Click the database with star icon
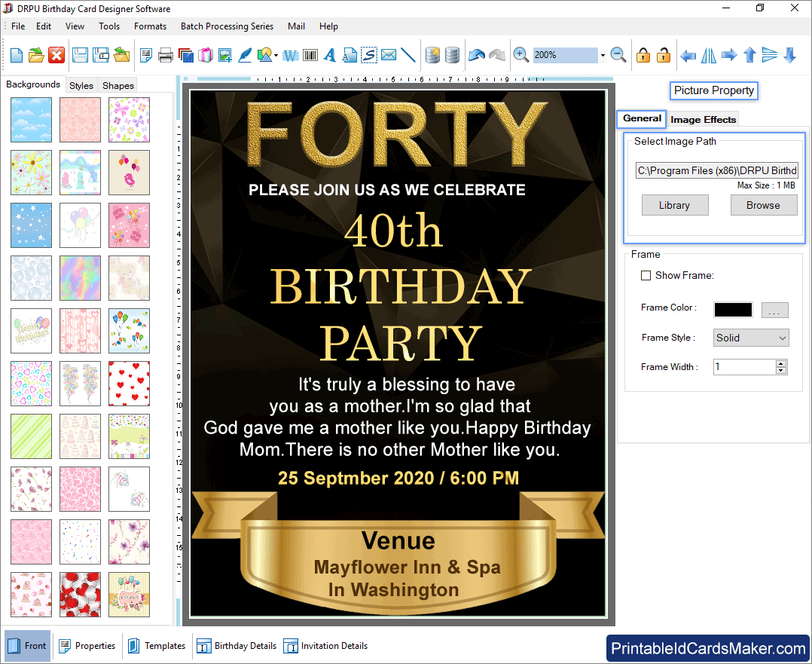This screenshot has height=664, width=812. pyautogui.click(x=432, y=55)
